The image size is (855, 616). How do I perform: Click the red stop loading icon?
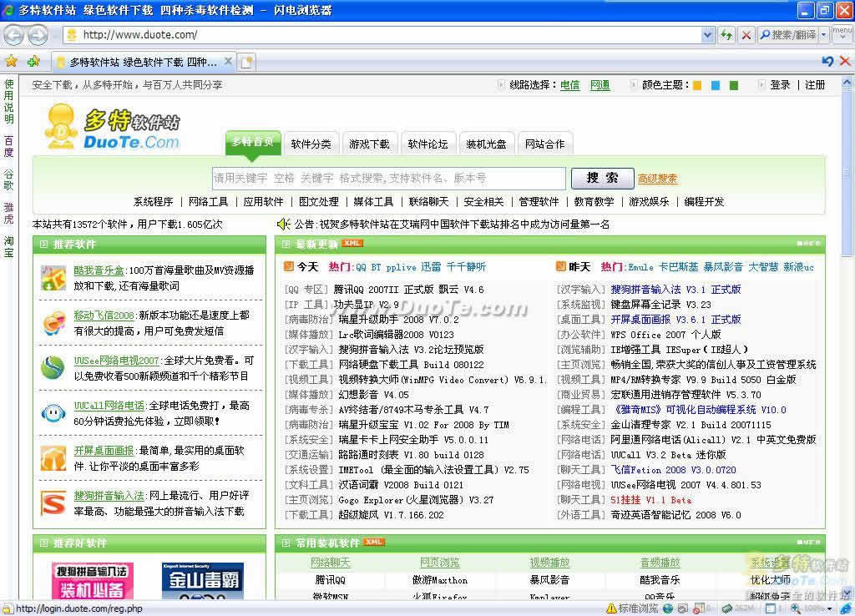pos(746,35)
